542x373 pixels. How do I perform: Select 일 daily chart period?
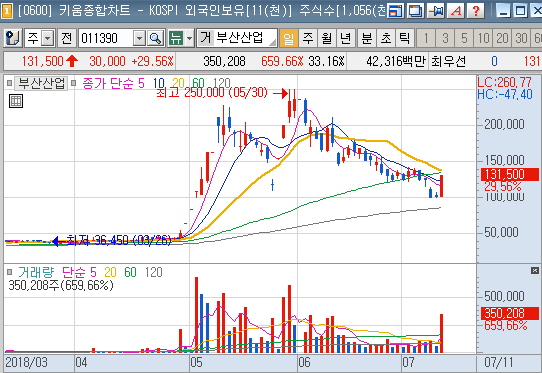point(289,38)
